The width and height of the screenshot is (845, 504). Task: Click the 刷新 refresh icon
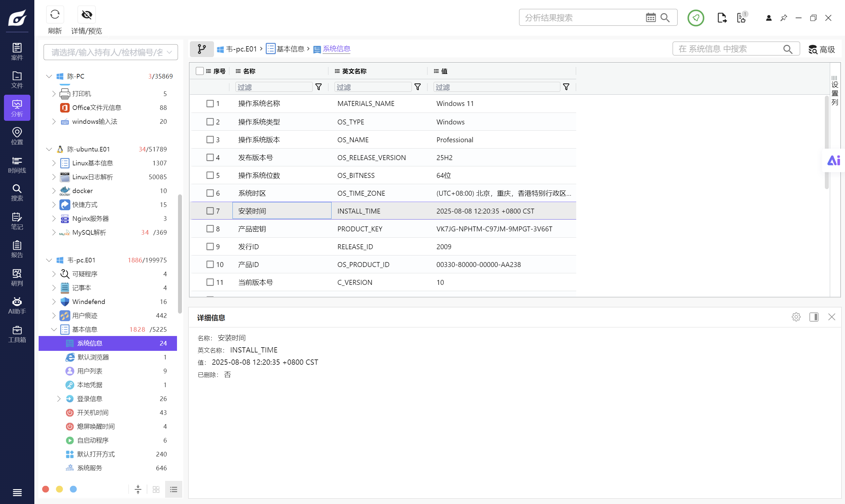55,15
